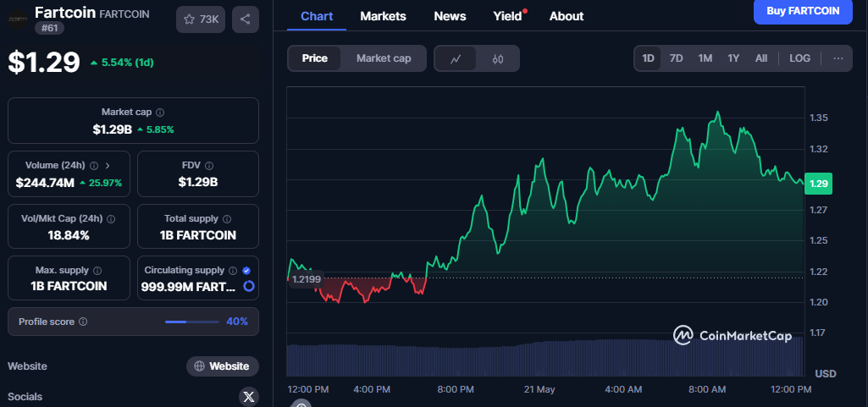
Task: Select the 7D time range
Action: [x=676, y=58]
